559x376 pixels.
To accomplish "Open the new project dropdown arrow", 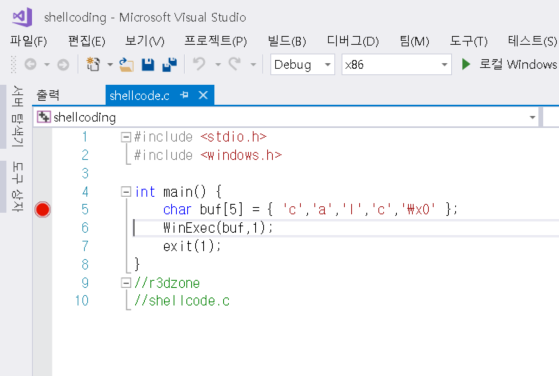I will 110,65.
